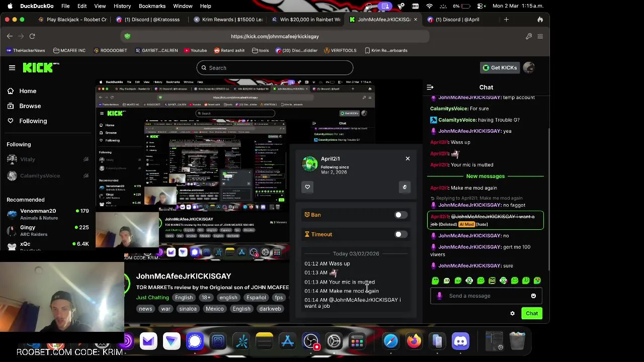Open the password key icon in toolbar
Viewport: 644px width, 362px height.
click(x=529, y=36)
